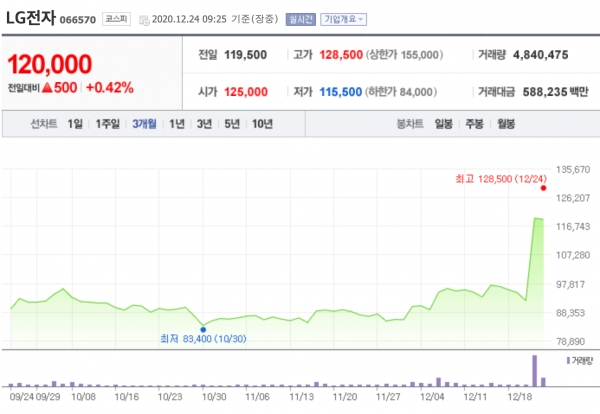Click the 최고 128,500 (12/24) label

tap(501, 179)
